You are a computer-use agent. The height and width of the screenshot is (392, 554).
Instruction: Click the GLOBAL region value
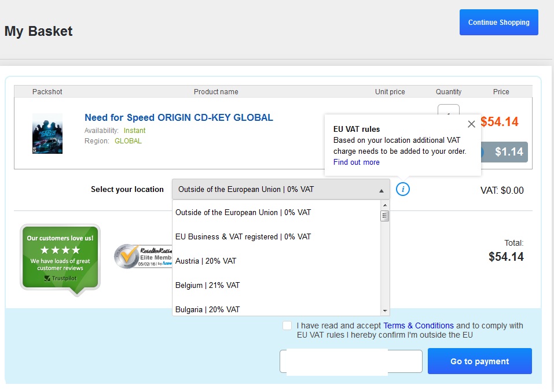click(x=128, y=141)
